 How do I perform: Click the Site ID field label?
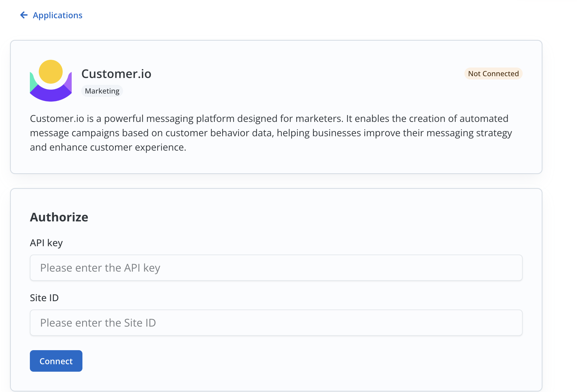(44, 298)
